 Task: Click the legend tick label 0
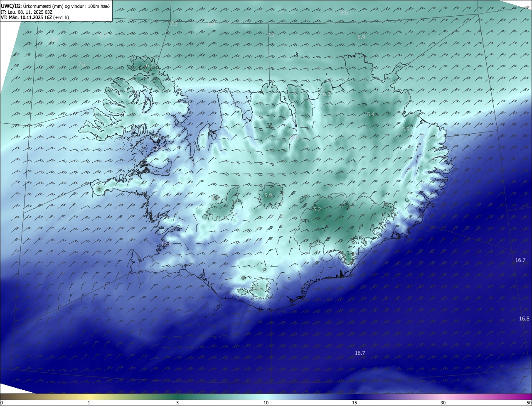[2, 403]
